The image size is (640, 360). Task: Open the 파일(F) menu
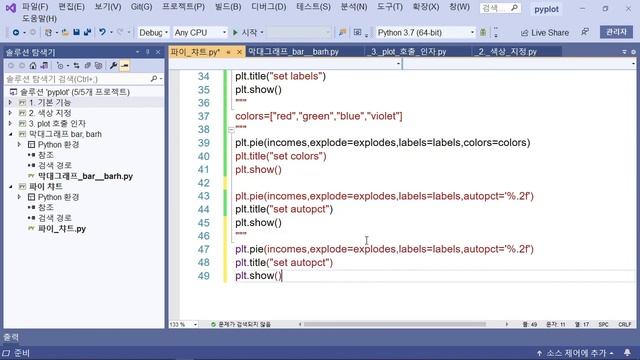(x=35, y=7)
